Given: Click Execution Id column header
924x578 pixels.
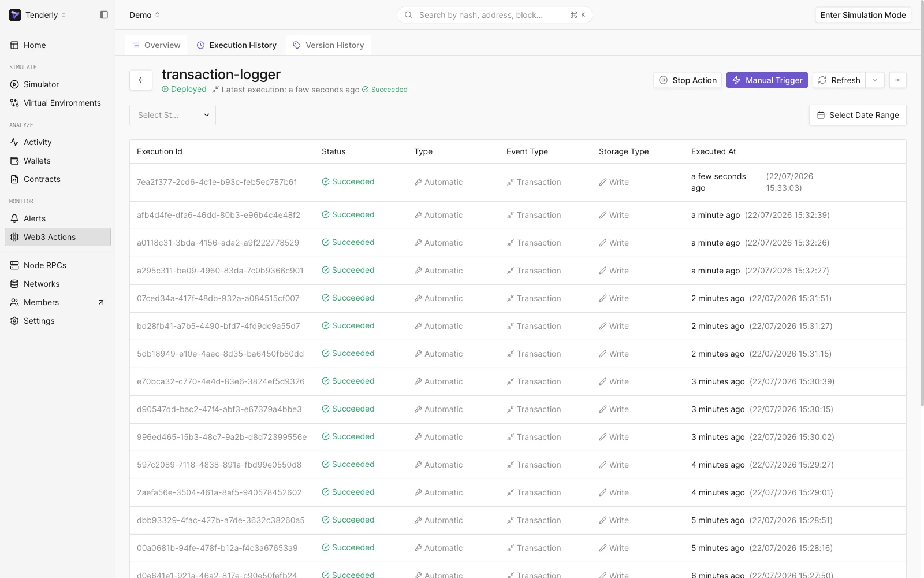Looking at the screenshot, I should tap(159, 151).
